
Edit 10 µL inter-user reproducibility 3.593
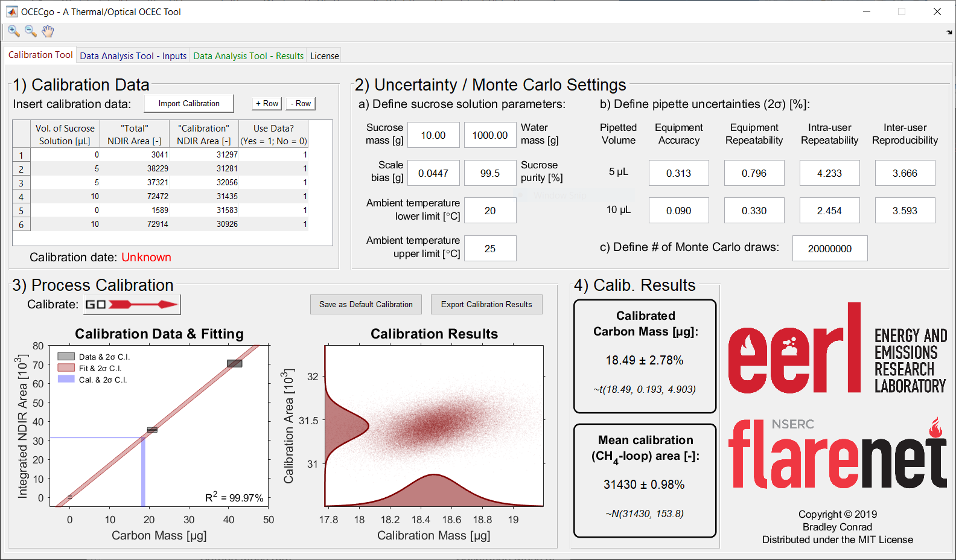pos(905,211)
